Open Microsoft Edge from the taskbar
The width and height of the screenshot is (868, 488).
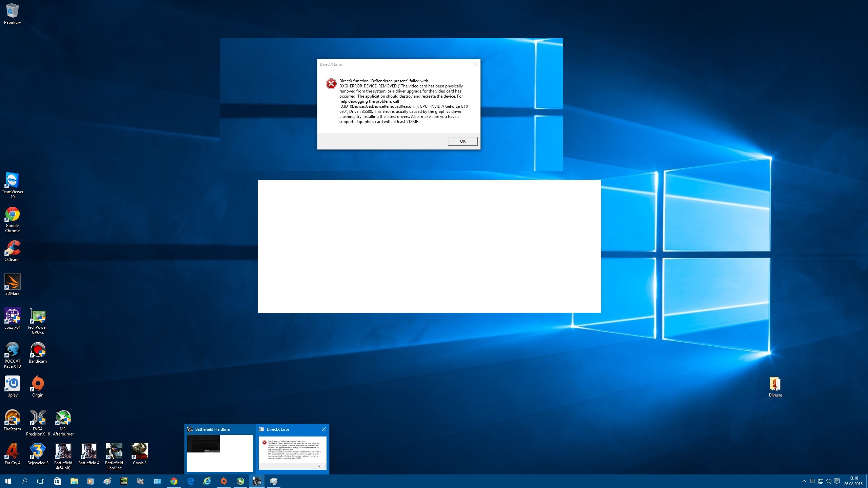click(191, 481)
